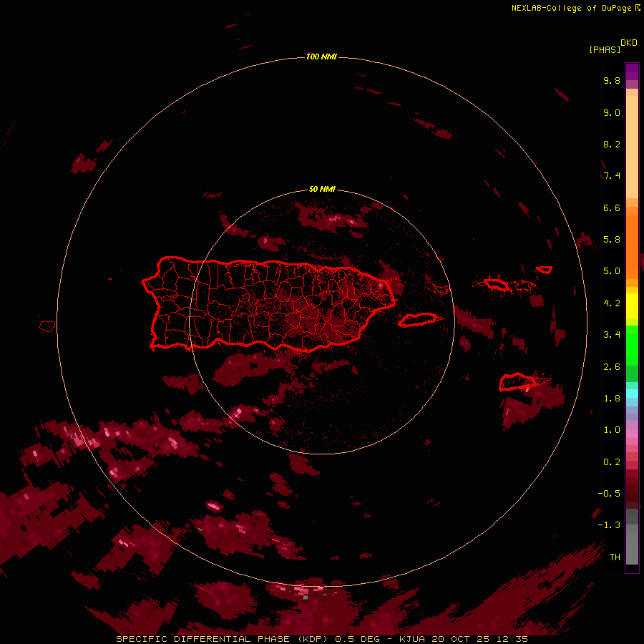Click the 9.8 value on the color scale
The image size is (644, 644).
[x=612, y=80]
